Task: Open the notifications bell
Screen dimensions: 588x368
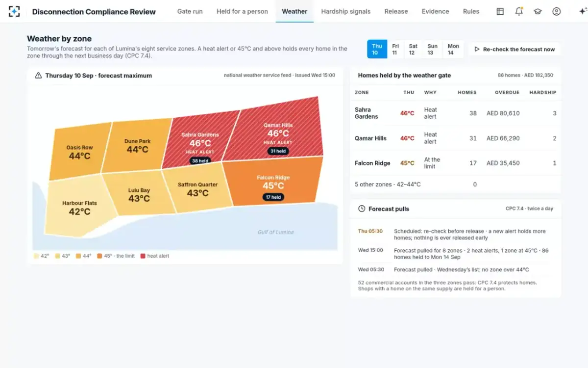Action: pos(519,11)
